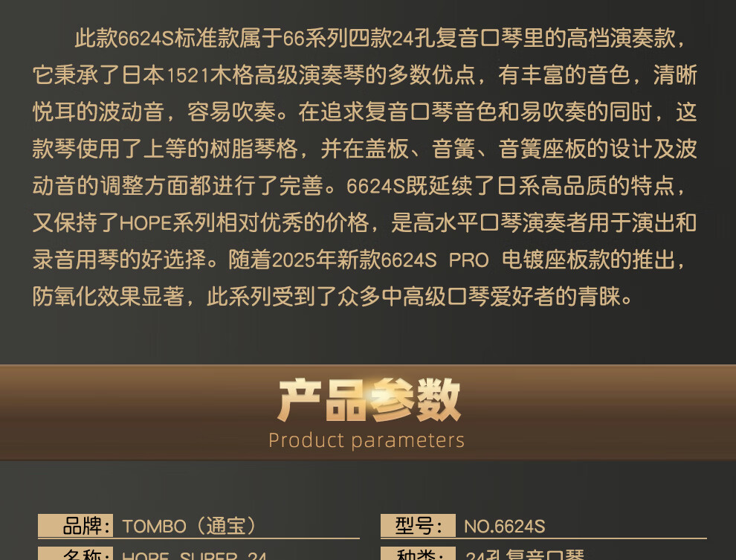Click the 1521木格 text in paragraph
Viewport: 736px width, 560px height.
pyautogui.click(x=210, y=76)
